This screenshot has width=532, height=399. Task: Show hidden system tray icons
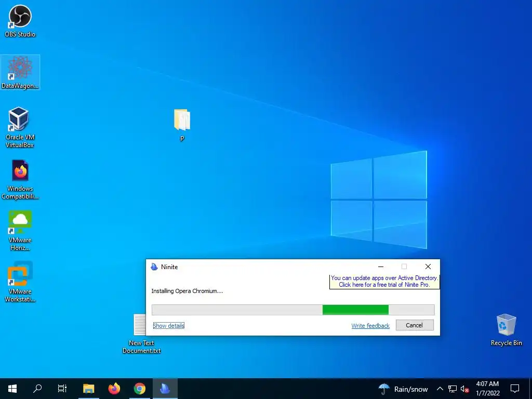tap(440, 389)
